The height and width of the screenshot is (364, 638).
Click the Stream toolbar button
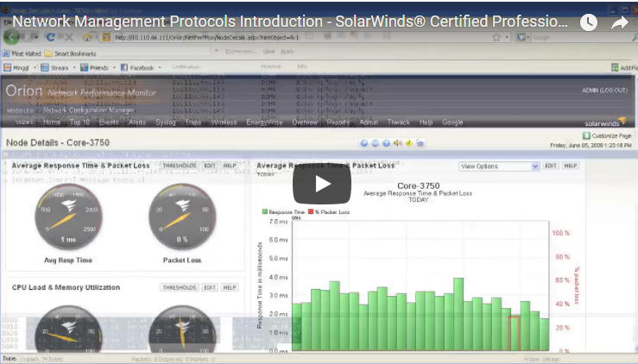pyautogui.click(x=54, y=67)
